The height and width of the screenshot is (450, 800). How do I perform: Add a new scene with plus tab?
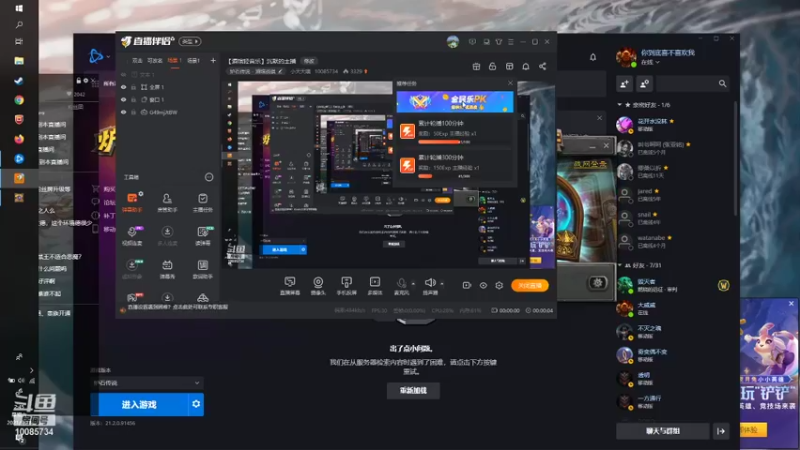[x=213, y=61]
